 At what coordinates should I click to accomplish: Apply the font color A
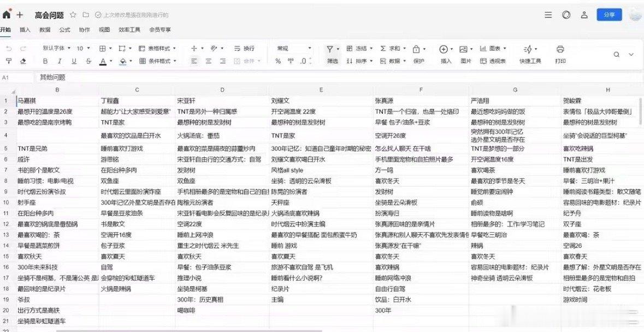tap(103, 61)
